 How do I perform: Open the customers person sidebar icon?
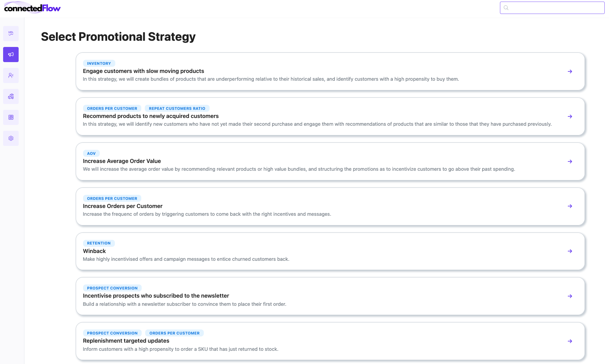tap(11, 75)
